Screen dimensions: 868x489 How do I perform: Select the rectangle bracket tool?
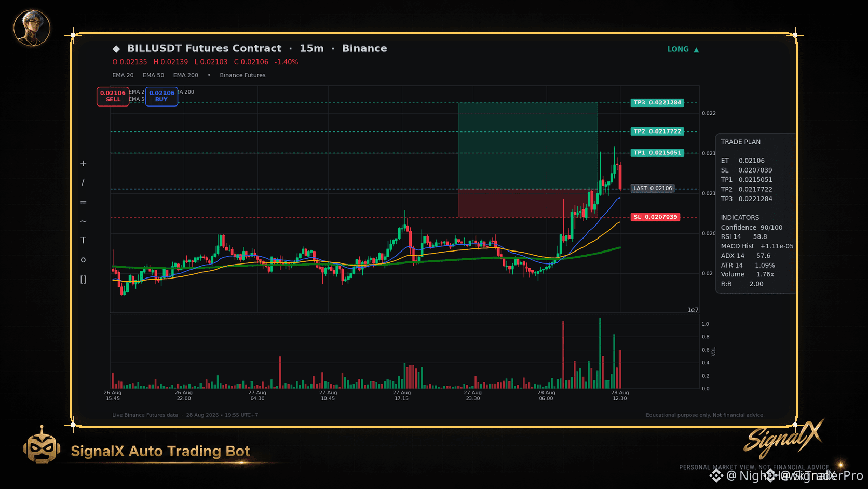coord(83,280)
